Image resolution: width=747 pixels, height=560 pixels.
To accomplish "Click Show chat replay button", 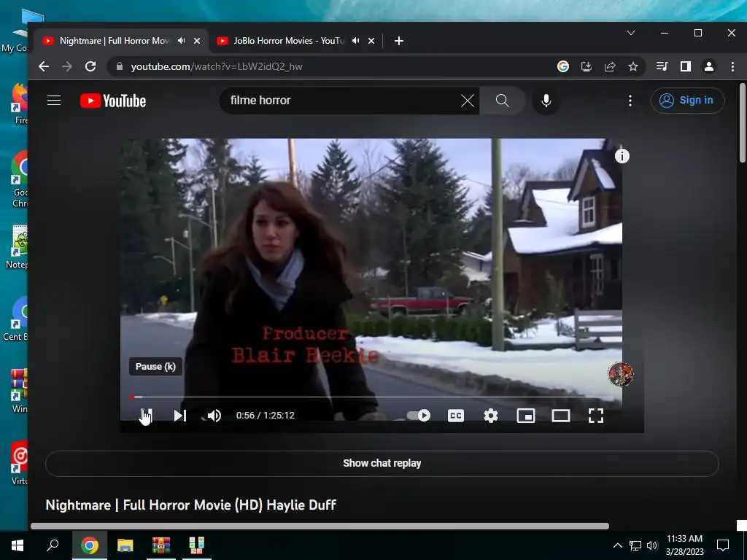I will coord(382,463).
